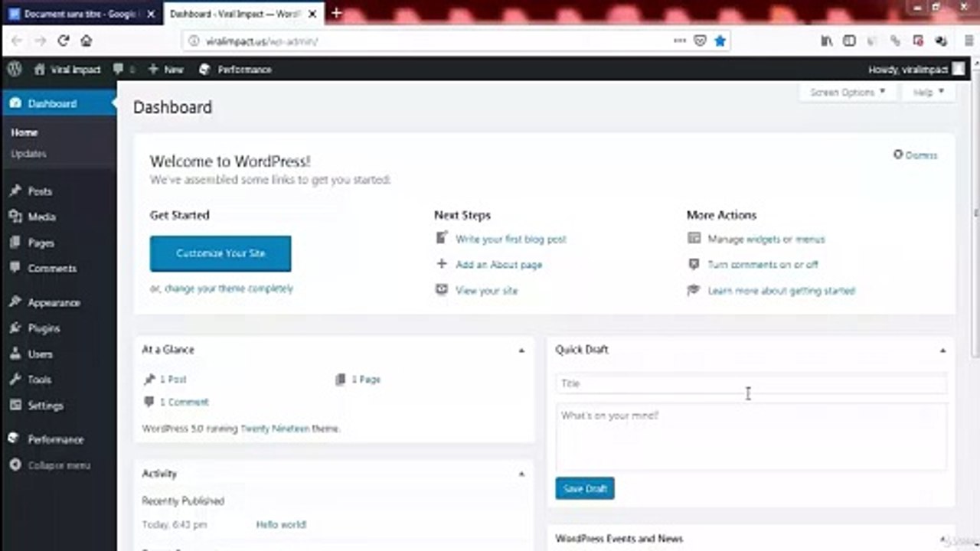Open the + New menu in admin bar
Viewport: 980px width, 551px height.
tap(165, 69)
